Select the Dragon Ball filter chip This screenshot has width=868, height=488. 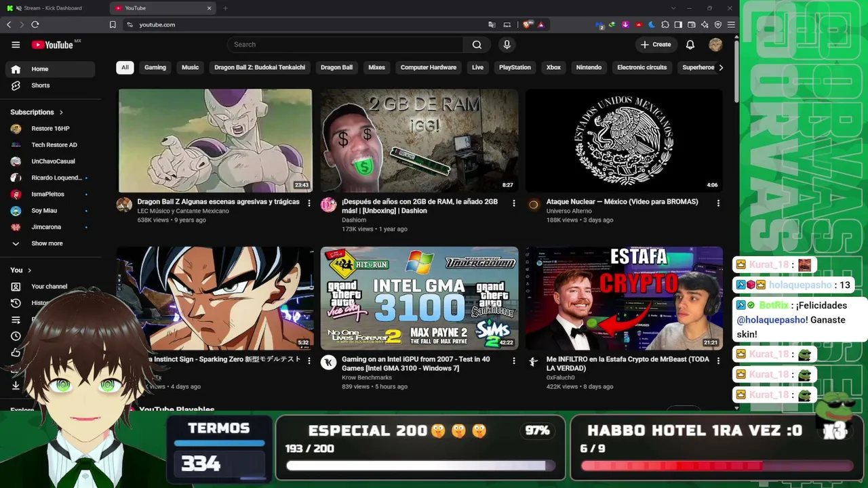pos(336,68)
